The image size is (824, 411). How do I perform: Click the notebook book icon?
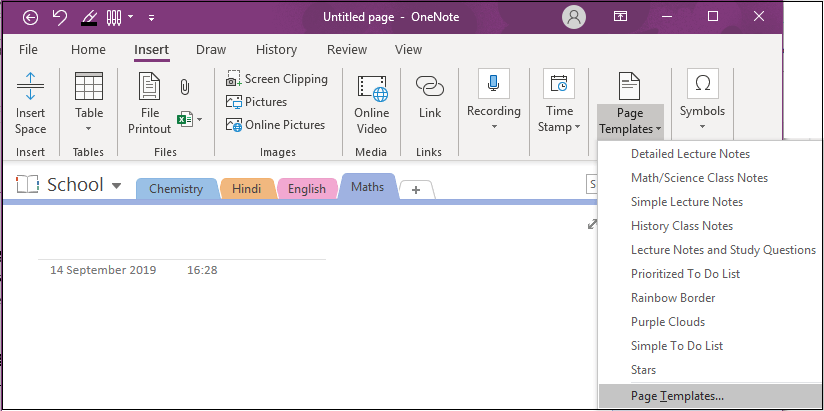27,184
